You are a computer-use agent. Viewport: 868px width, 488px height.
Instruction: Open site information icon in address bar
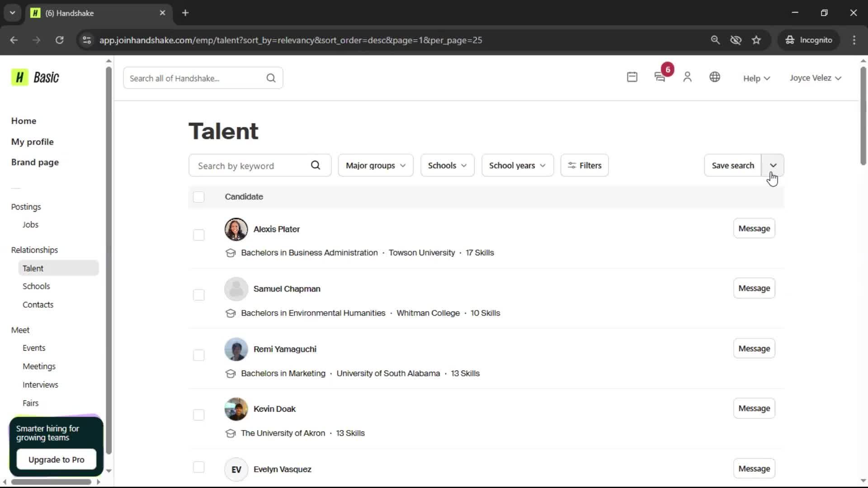(x=87, y=40)
